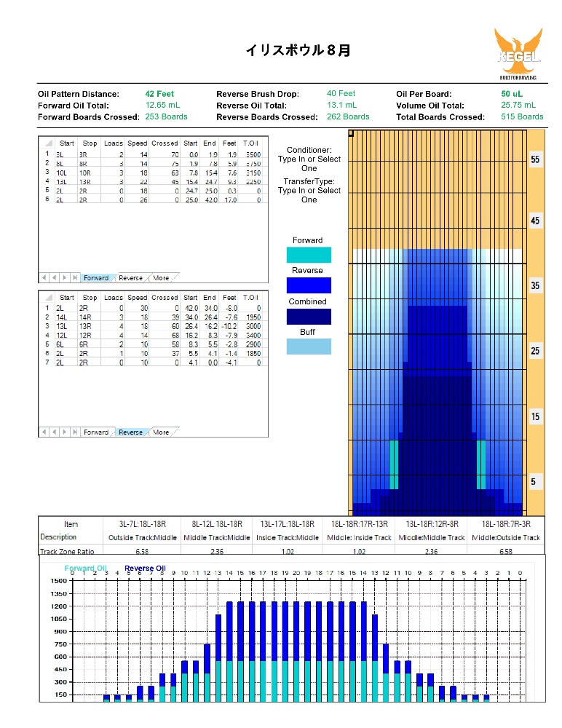Click the "Forward Oil" chart legend label
The image size is (562, 728).
pyautogui.click(x=85, y=568)
